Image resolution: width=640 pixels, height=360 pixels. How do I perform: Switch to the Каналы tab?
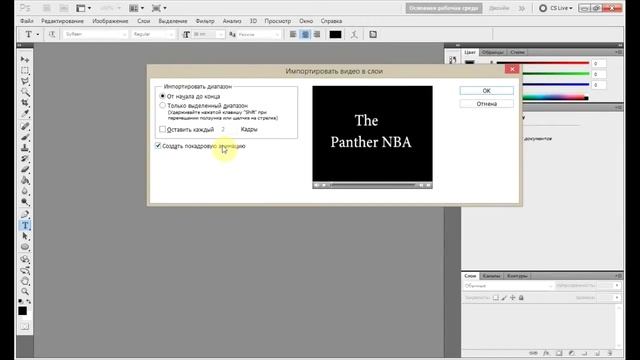(491, 276)
